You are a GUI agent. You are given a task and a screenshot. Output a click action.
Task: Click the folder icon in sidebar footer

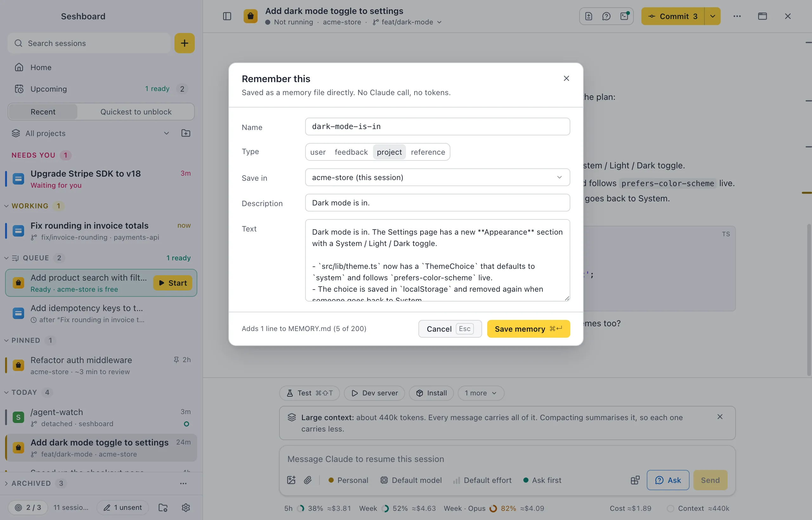click(x=163, y=507)
